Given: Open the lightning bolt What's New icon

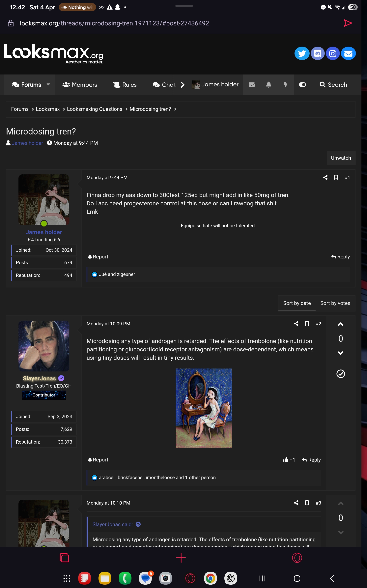Looking at the screenshot, I should coord(285,85).
